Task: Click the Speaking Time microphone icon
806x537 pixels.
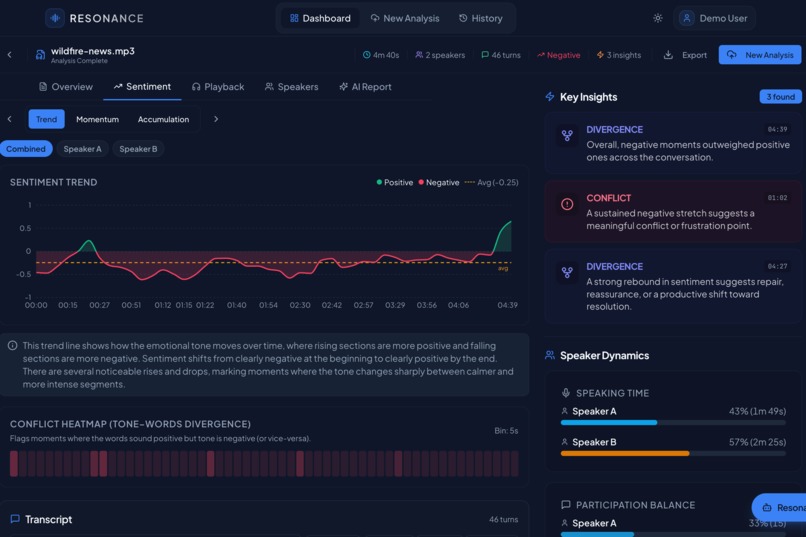Action: 565,393
